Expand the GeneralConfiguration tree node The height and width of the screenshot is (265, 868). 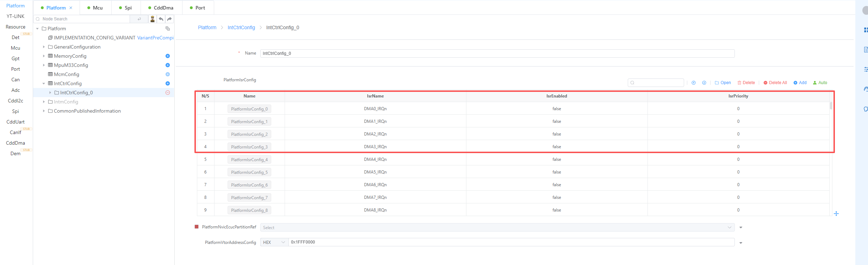[44, 47]
